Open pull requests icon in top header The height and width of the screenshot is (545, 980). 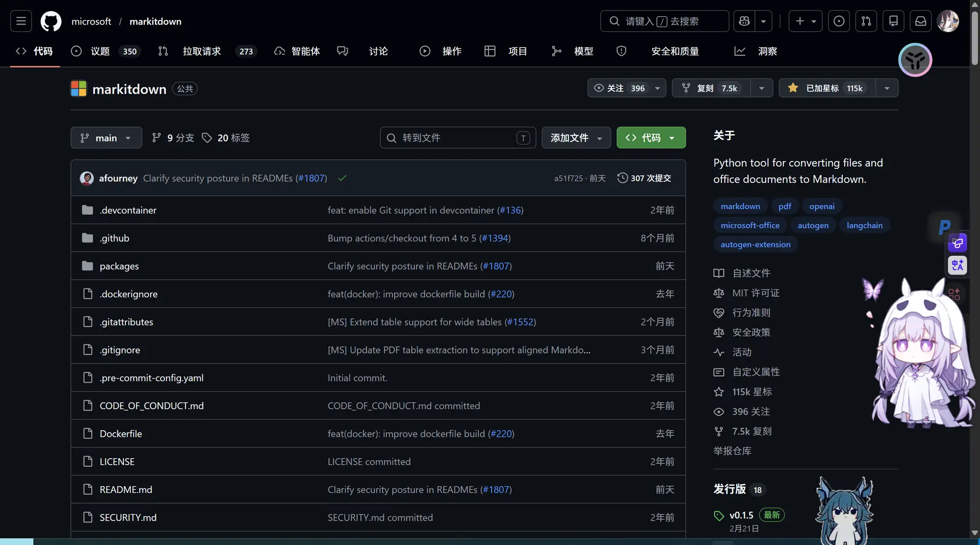pos(866,21)
